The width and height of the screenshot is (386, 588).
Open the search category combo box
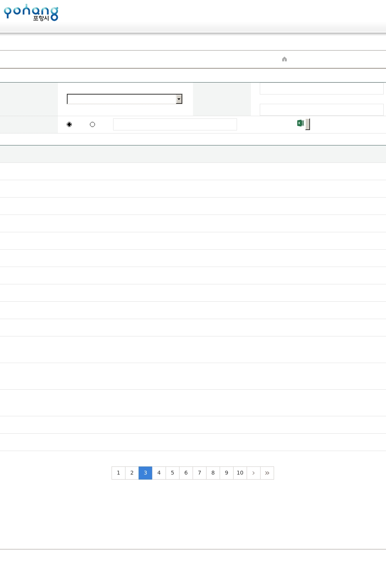click(x=125, y=99)
